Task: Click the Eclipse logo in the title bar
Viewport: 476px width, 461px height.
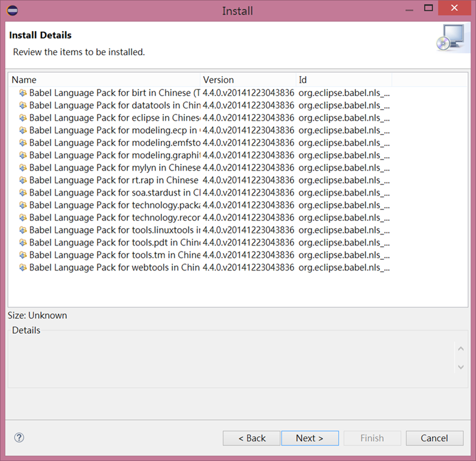Action: click(x=12, y=11)
